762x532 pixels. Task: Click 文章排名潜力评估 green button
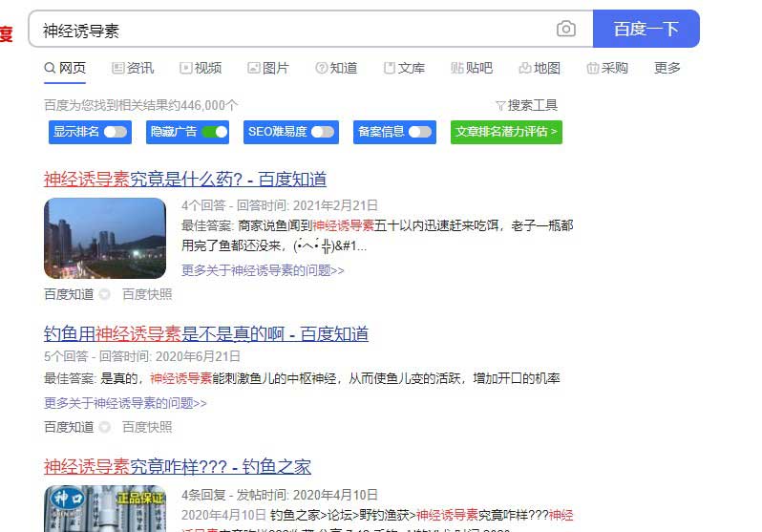(506, 132)
